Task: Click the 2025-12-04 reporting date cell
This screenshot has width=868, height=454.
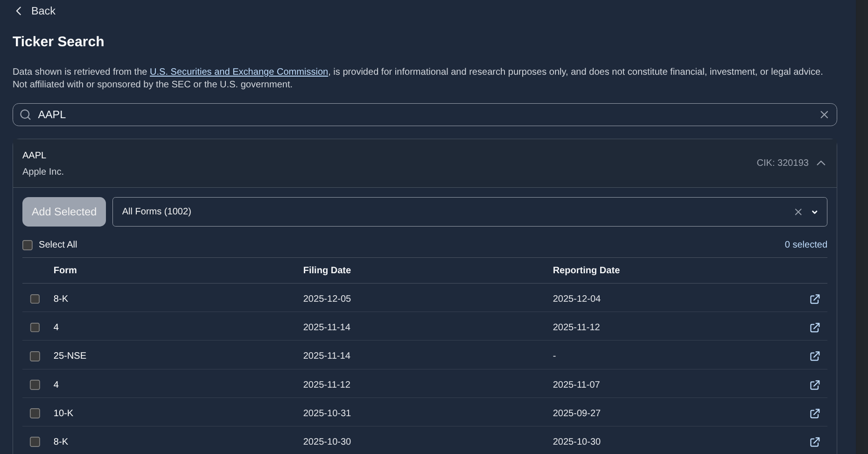Action: 577,299
